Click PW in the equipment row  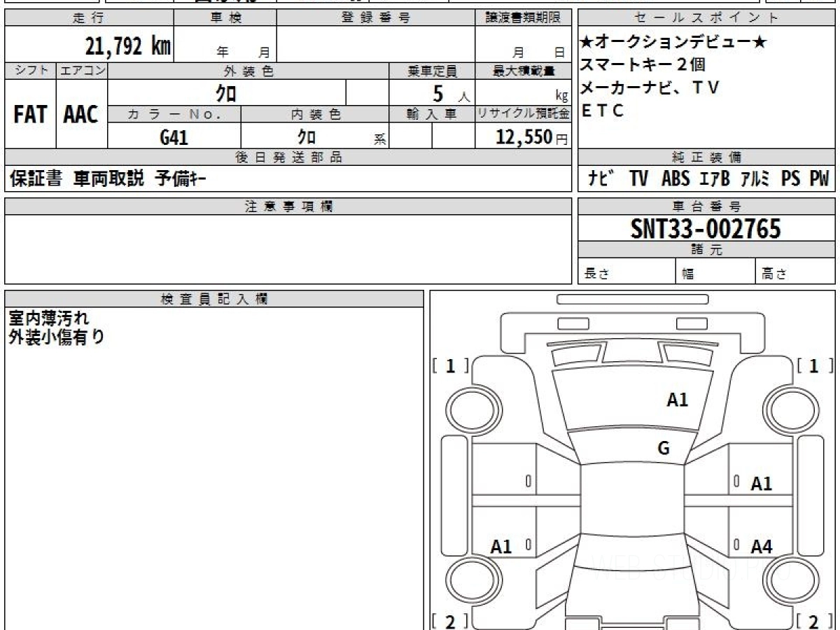pos(819,179)
